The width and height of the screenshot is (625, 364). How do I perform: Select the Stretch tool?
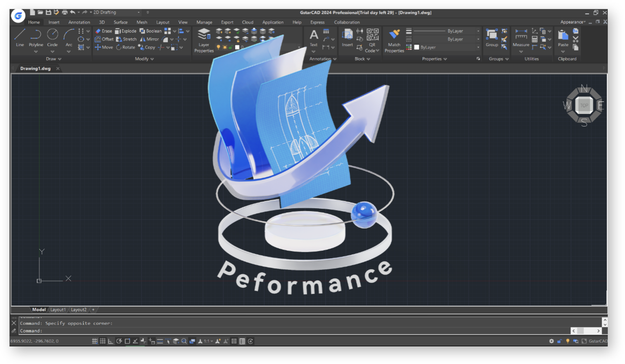coord(126,39)
